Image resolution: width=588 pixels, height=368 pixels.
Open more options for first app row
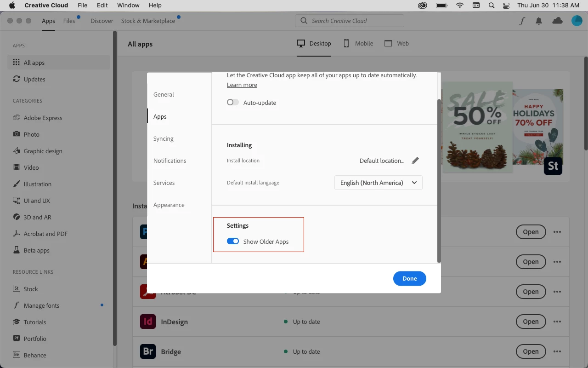[x=557, y=232]
